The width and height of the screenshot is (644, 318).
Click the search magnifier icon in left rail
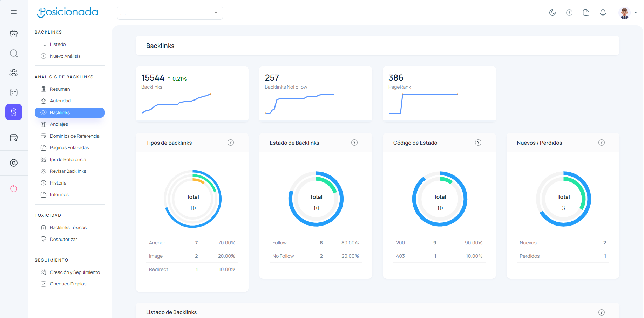14,53
